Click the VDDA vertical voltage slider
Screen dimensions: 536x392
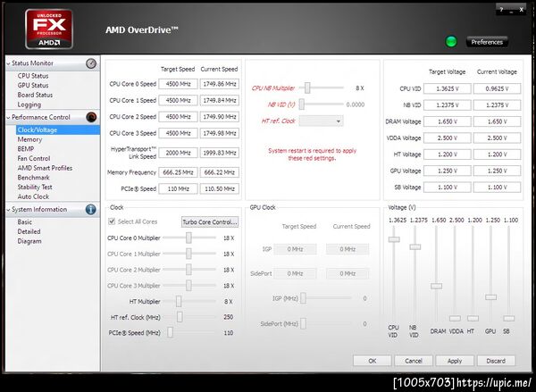click(x=455, y=318)
